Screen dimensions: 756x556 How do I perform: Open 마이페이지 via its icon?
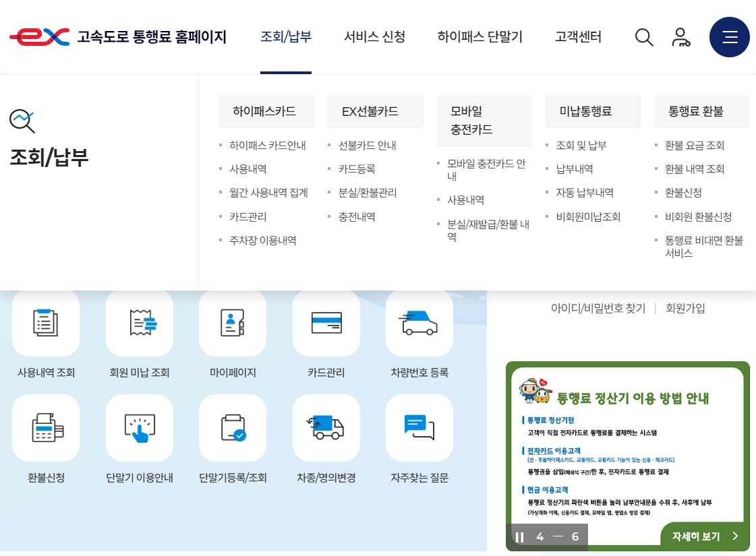[x=232, y=323]
